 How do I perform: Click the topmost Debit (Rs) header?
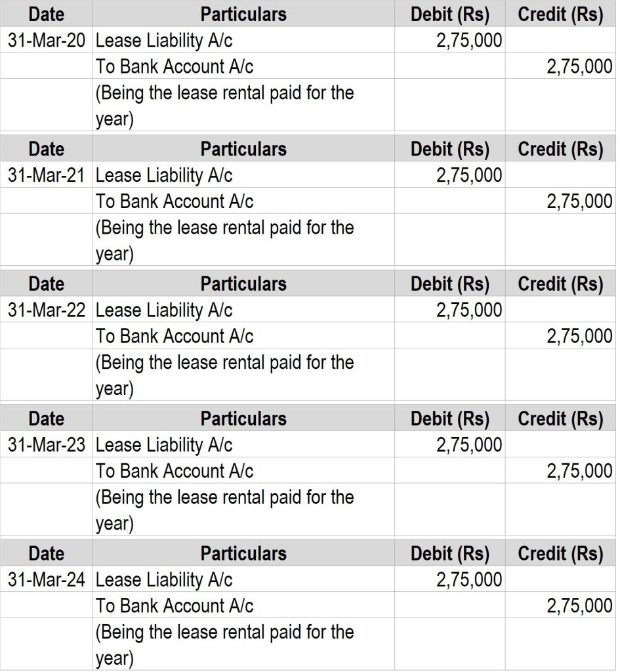(449, 14)
